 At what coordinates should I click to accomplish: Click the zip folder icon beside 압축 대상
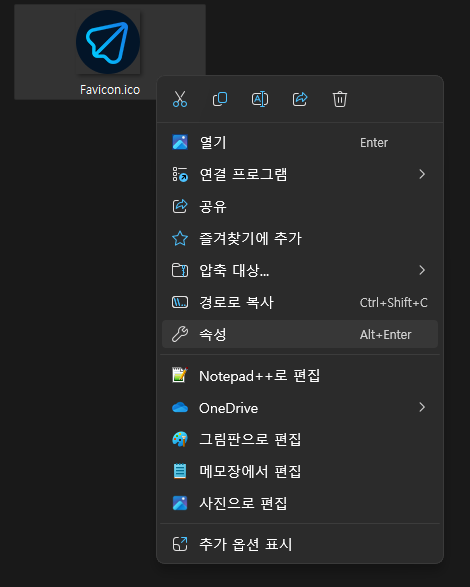(180, 270)
